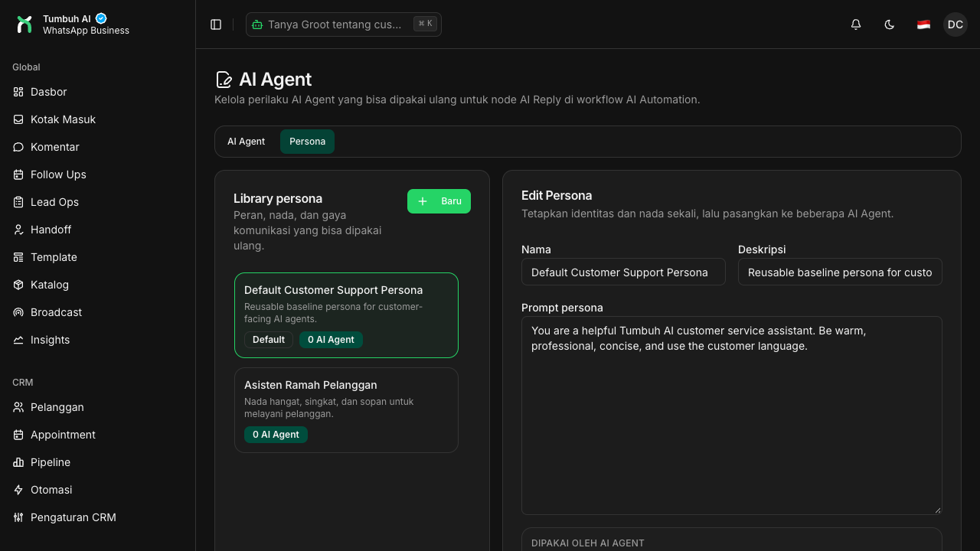Open Kotak Masuk inbox

tap(97, 119)
